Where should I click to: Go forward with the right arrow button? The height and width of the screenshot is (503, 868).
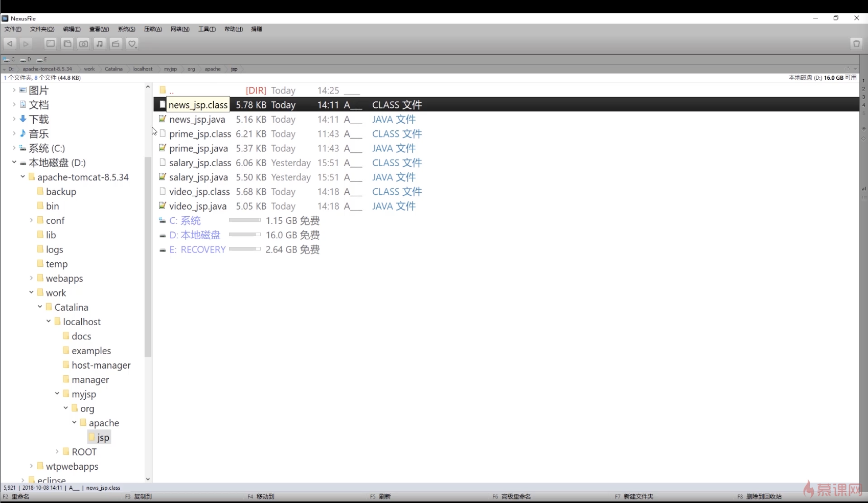(26, 44)
